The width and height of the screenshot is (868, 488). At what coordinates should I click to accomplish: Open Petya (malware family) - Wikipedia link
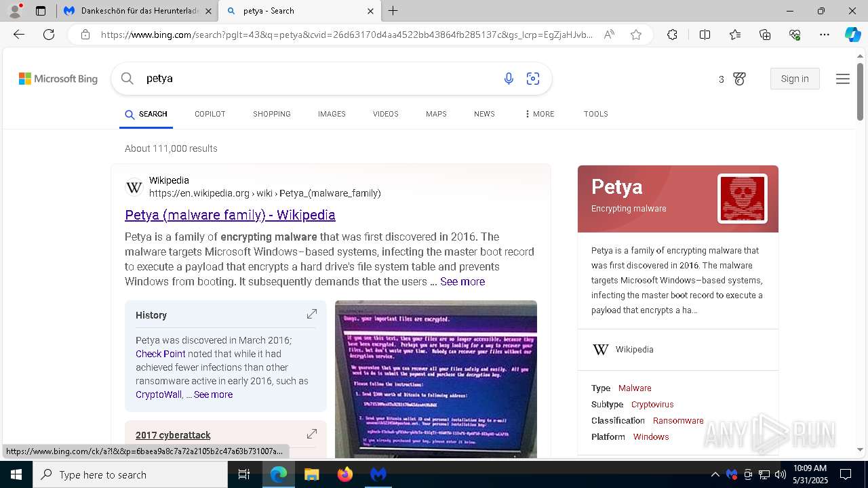coord(230,215)
